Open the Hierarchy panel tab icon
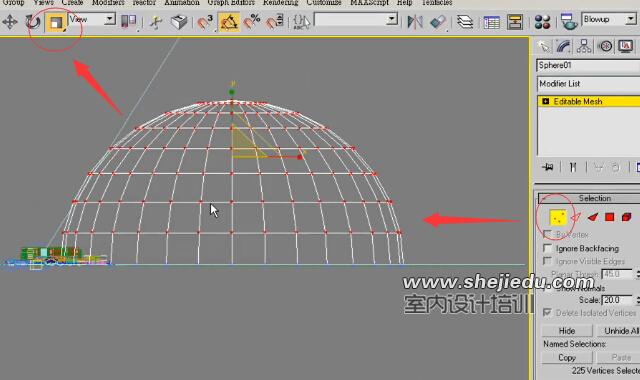Screen dimensions: 640x380 [584, 46]
